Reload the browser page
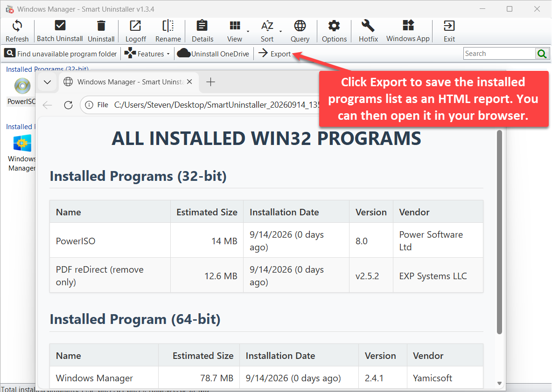 tap(68, 105)
